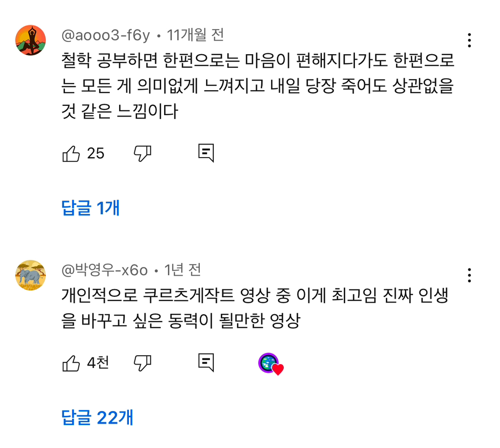Open the reply box for the first comment

point(206,153)
